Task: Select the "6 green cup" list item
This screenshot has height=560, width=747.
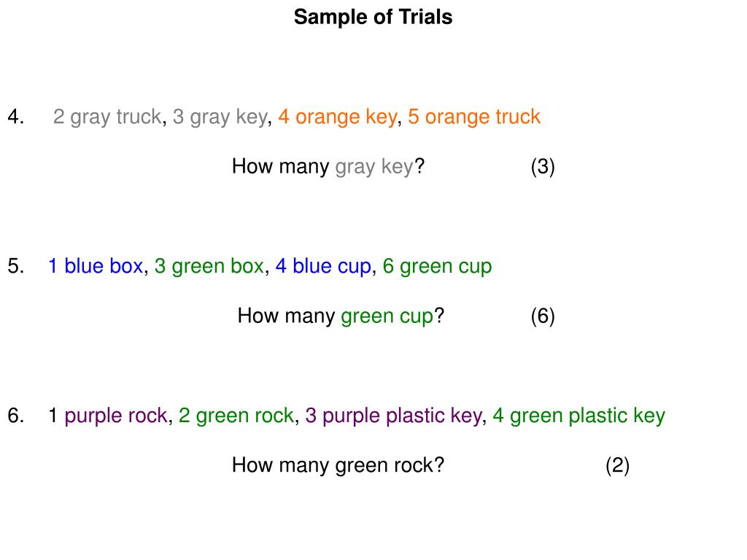Action: coord(437,266)
